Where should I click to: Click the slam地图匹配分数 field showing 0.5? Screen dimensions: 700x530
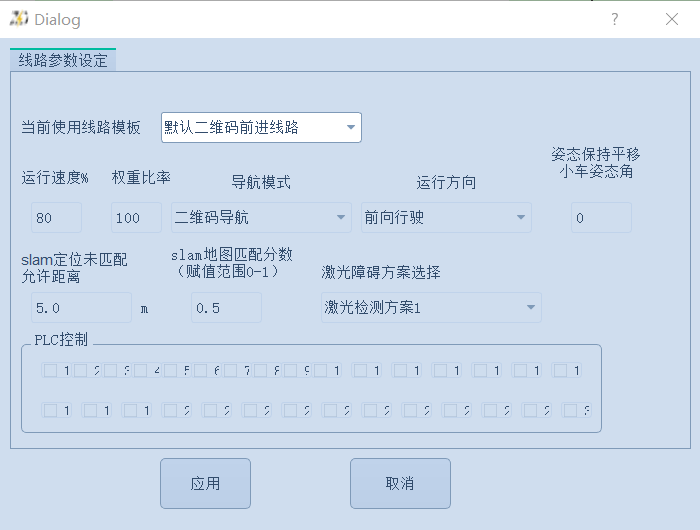[226, 308]
